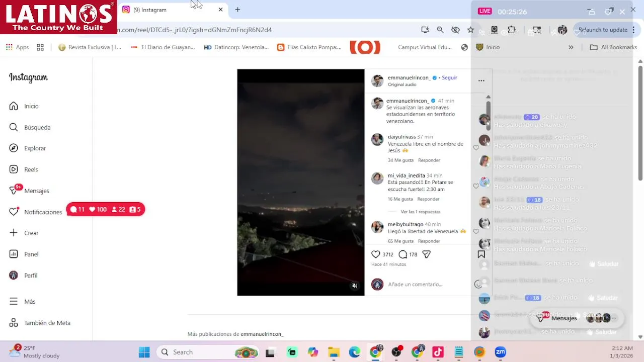Click install app icon in address bar
Viewport: 644px width, 362px height.
(x=425, y=30)
